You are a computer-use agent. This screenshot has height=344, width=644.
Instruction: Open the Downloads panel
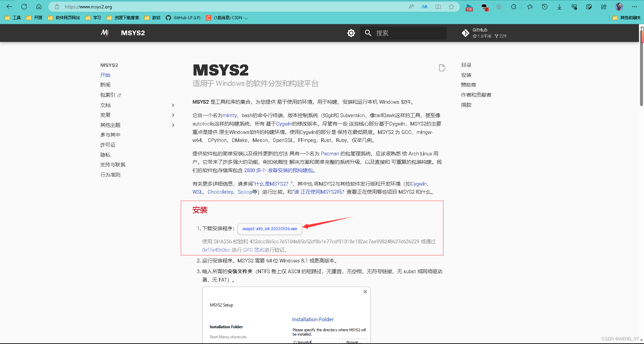(x=559, y=7)
